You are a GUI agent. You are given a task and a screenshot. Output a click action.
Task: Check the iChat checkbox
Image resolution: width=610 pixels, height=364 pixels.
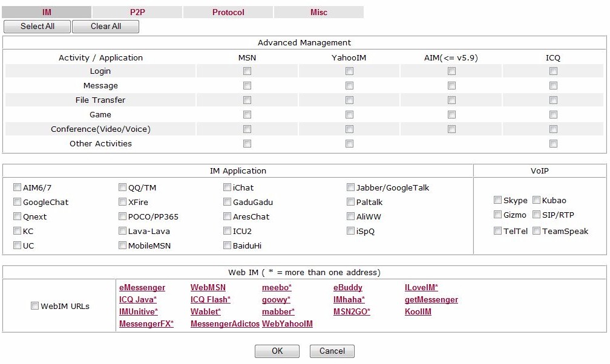(227, 187)
